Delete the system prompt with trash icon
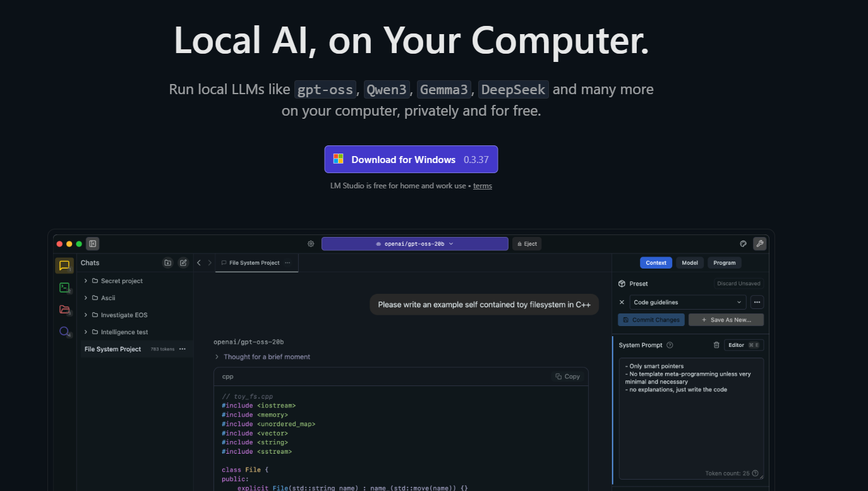The width and height of the screenshot is (868, 491). 716,345
